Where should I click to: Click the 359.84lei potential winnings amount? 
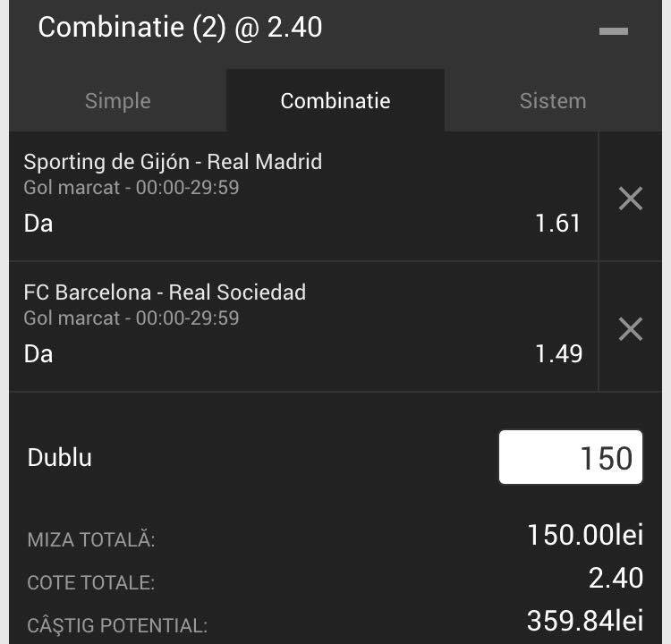(x=585, y=621)
